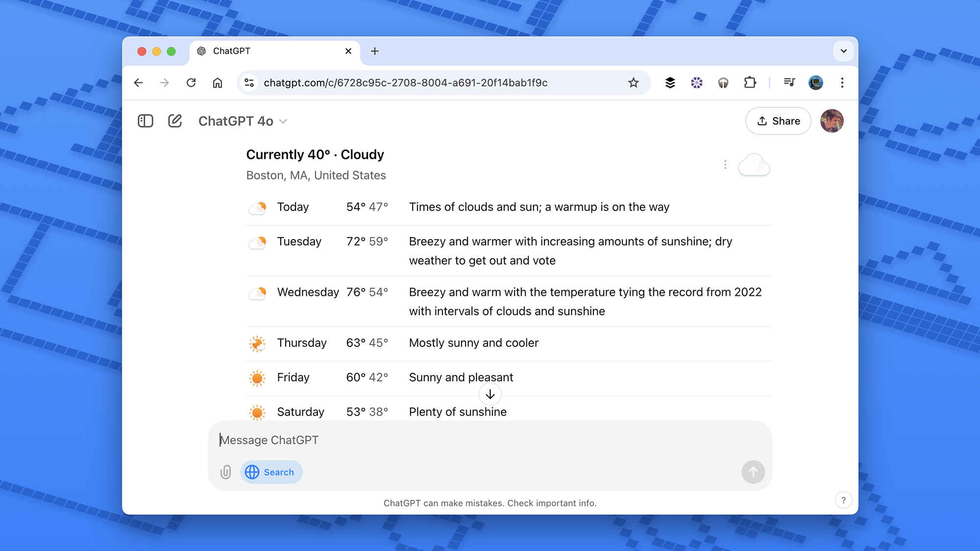980x551 pixels.
Task: Open a new browser tab
Action: click(375, 51)
